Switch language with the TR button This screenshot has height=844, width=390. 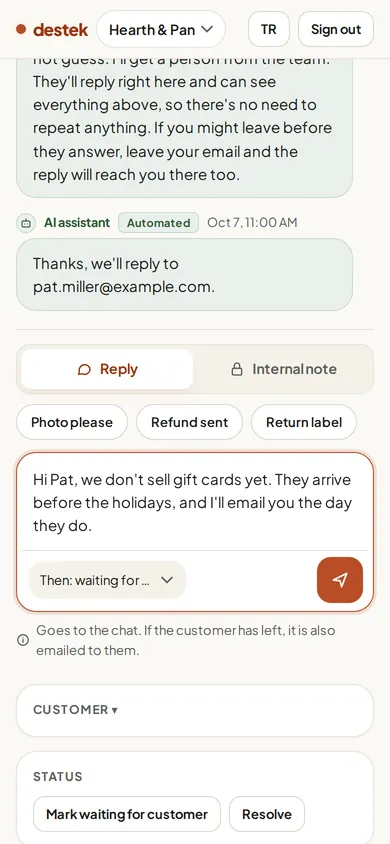(x=269, y=29)
